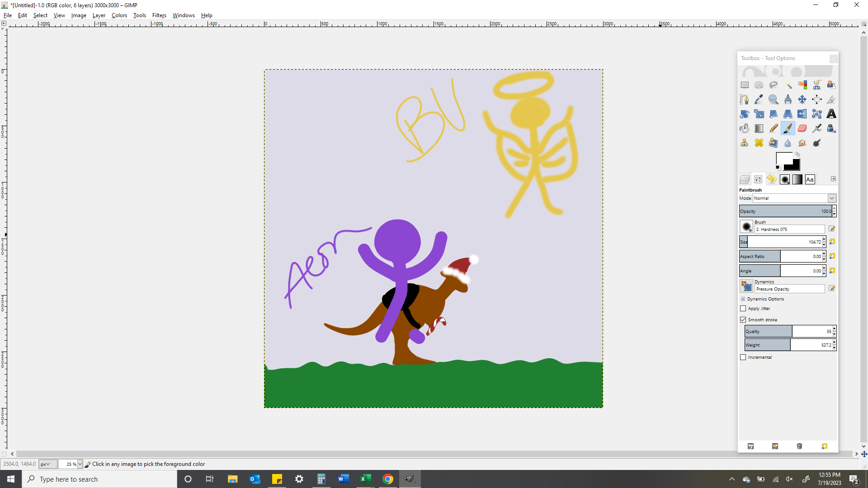Open the paint Mode dropdown
Screen dimensions: 868x488
pos(795,198)
